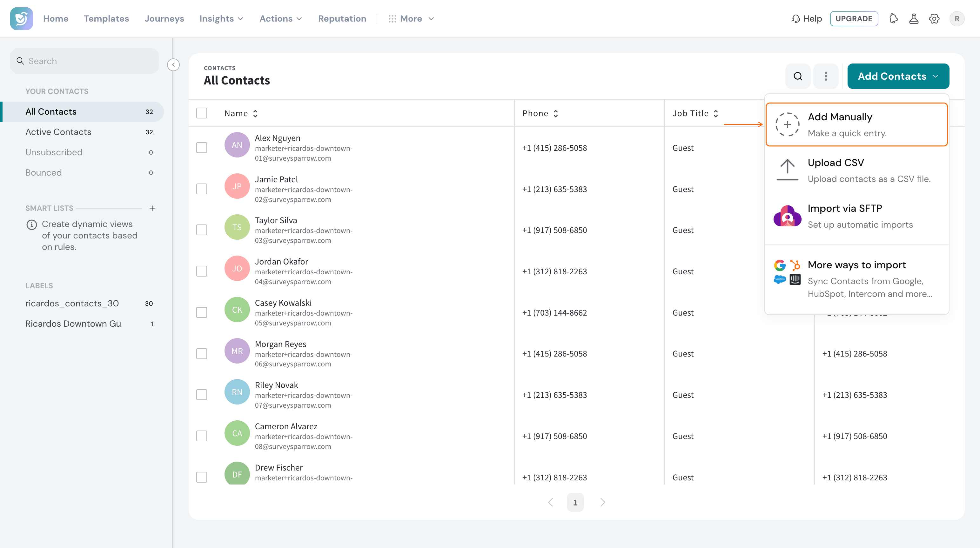Image resolution: width=980 pixels, height=548 pixels.
Task: Choose Import via SFTP option
Action: point(856,216)
